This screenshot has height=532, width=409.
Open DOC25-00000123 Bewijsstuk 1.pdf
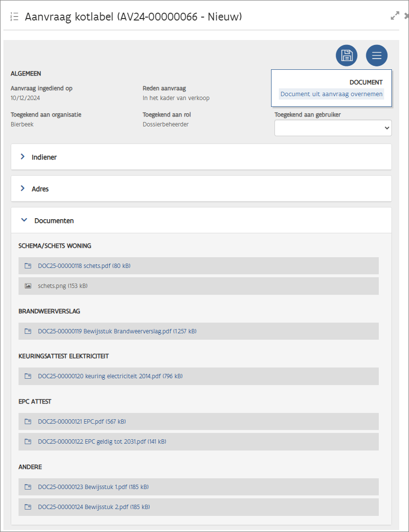93,487
